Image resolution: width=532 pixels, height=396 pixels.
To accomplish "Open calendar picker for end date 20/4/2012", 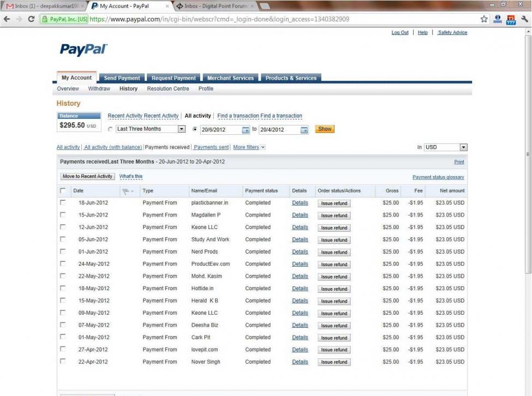I will [304, 130].
